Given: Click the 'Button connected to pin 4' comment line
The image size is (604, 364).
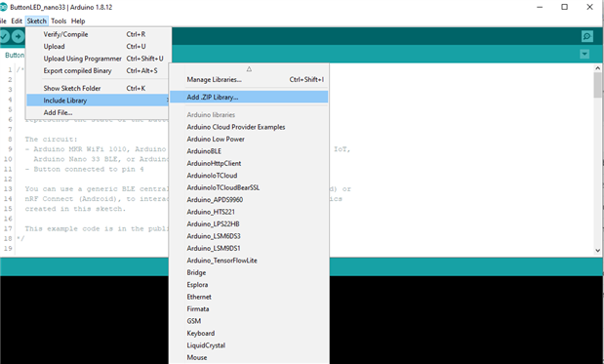Looking at the screenshot, I should pos(84,169).
